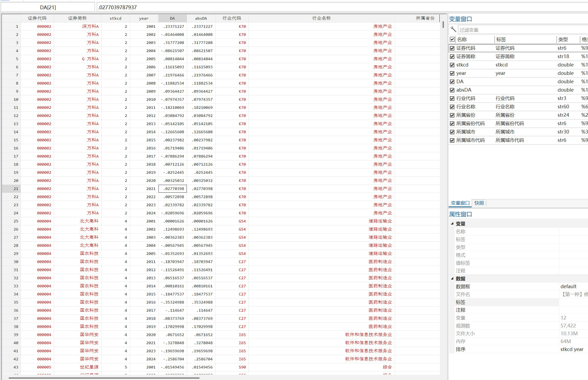Select the 变量窗口 tab
The image size is (588, 380).
click(x=460, y=203)
